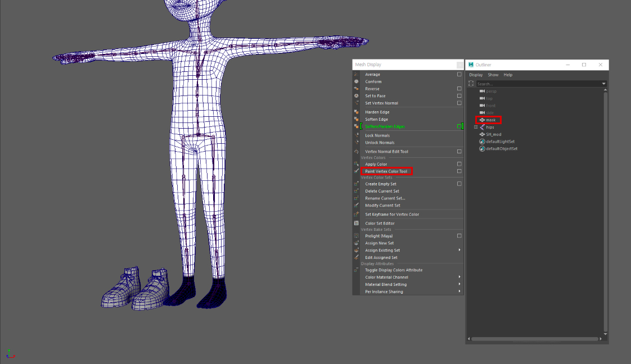Screen dimensions: 631x364
Task: Click the Average normals icon
Action: pos(356,74)
